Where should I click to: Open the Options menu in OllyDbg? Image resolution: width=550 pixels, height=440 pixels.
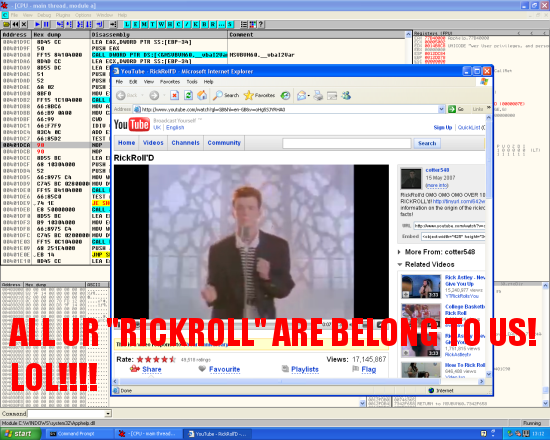click(x=83, y=15)
